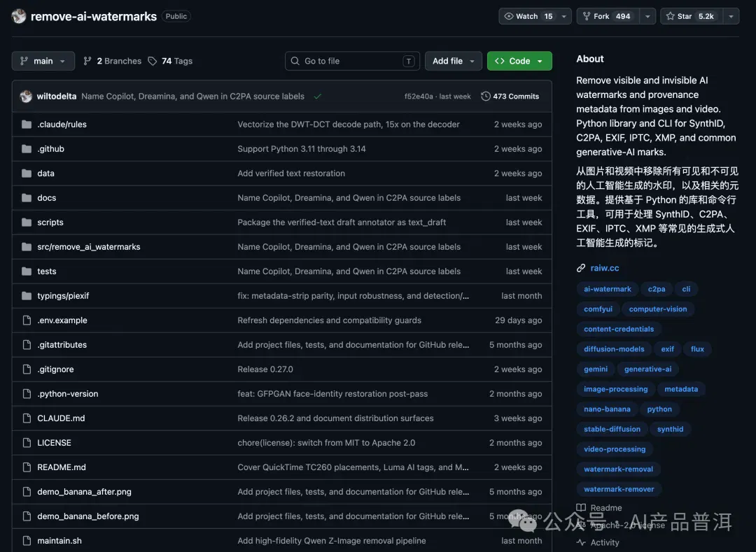
Task: Open commit 'Add verified text restoration'
Action: click(x=291, y=174)
